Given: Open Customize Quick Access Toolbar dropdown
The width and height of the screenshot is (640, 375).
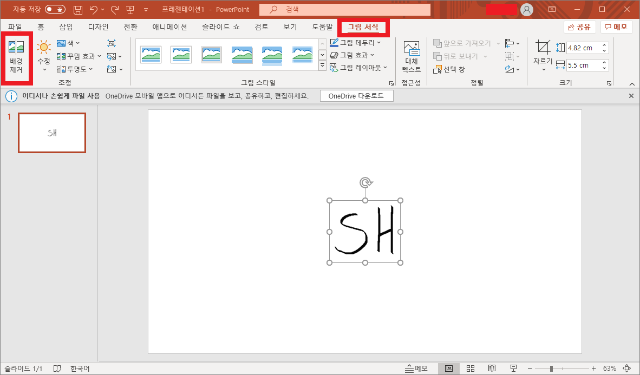Looking at the screenshot, I should point(146,9).
